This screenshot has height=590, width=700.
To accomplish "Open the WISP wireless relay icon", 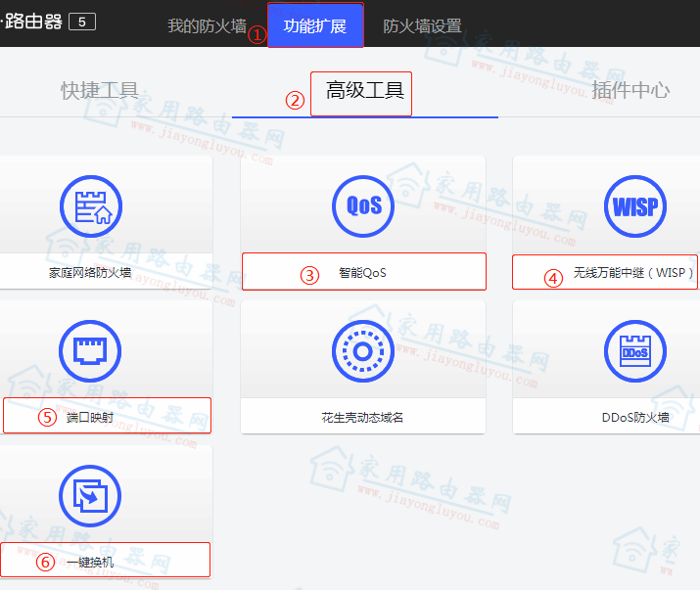I will (x=634, y=206).
